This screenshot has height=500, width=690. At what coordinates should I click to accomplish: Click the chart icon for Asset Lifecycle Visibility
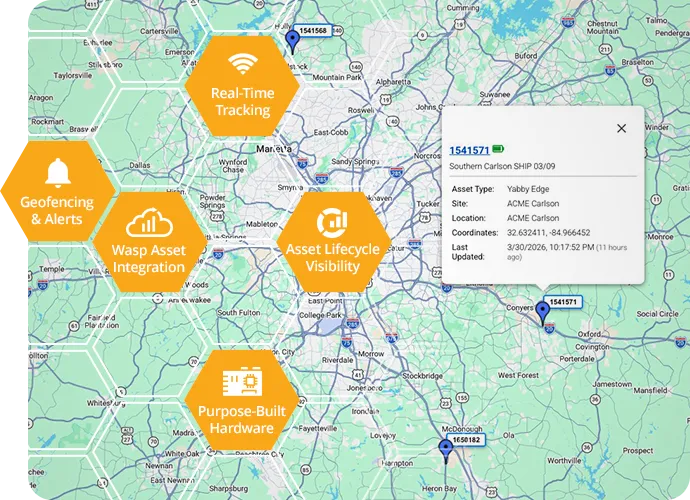pyautogui.click(x=330, y=221)
